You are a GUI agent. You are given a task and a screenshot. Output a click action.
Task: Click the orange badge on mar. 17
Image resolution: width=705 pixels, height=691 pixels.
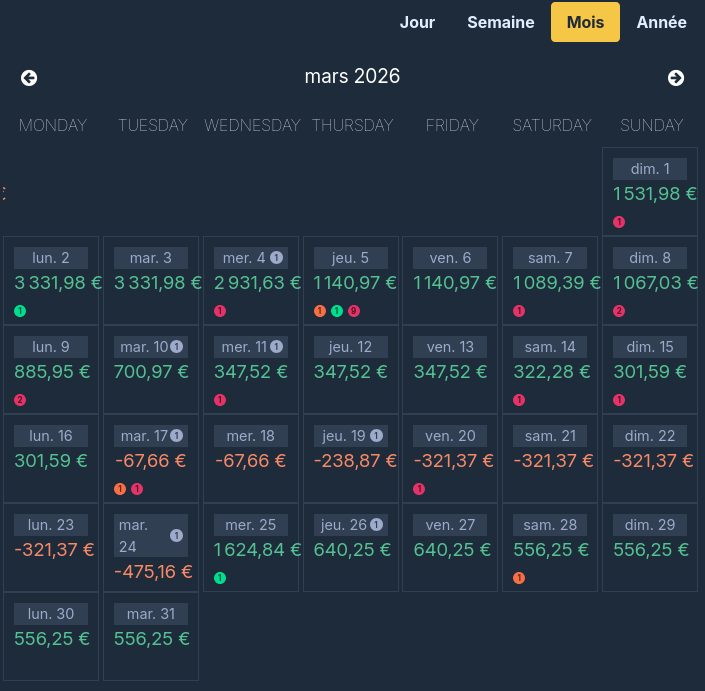120,489
